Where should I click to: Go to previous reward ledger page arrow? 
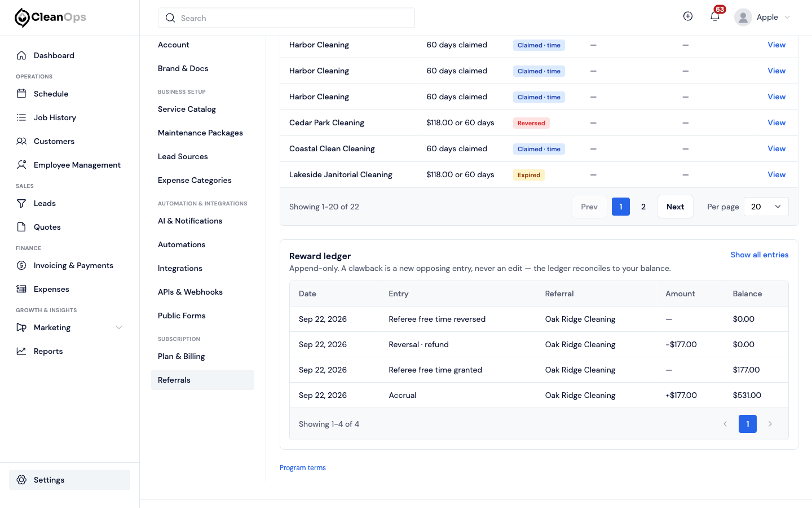pos(725,424)
